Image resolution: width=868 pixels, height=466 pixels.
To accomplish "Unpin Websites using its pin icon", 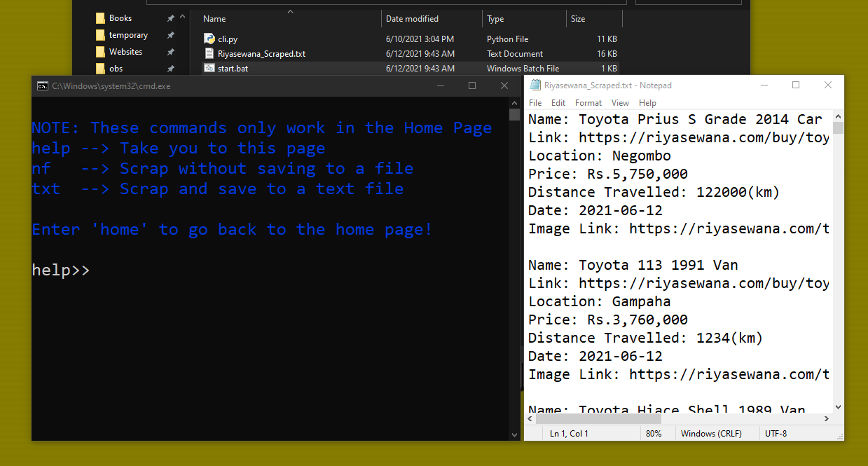I will click(x=170, y=52).
